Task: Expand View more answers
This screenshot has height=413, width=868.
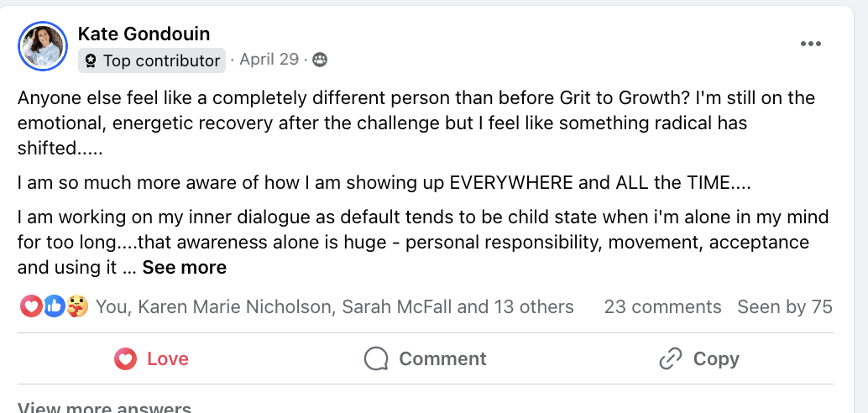Action: pyautogui.click(x=104, y=407)
